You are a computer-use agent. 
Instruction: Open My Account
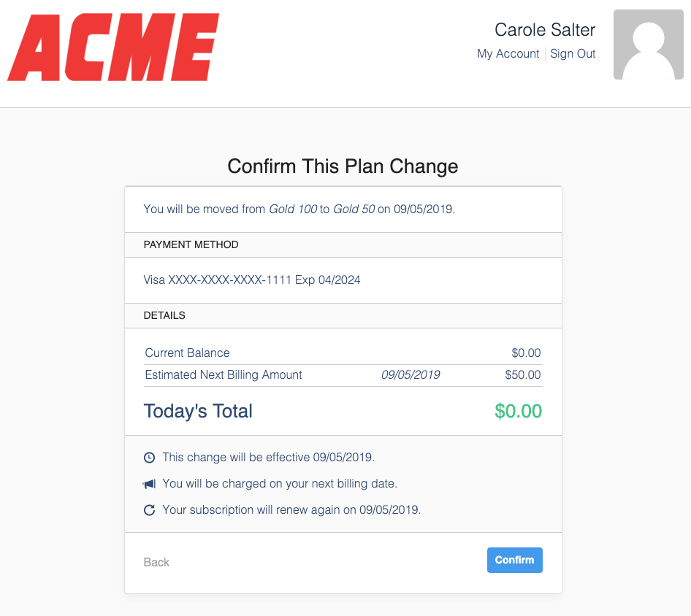(508, 53)
